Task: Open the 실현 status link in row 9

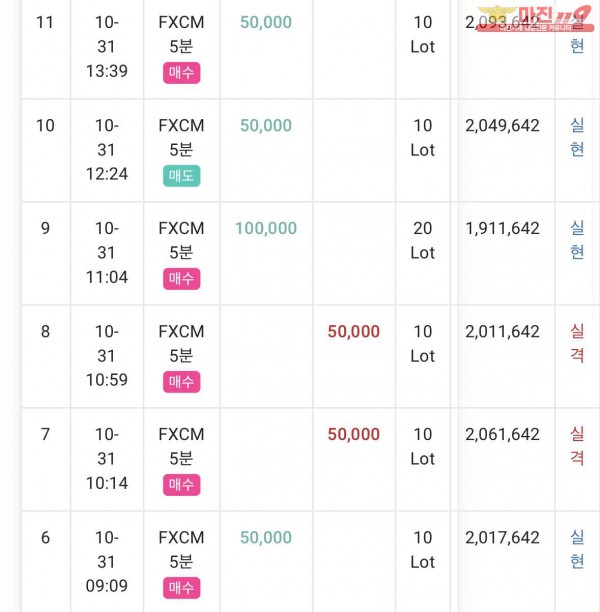Action: [577, 240]
